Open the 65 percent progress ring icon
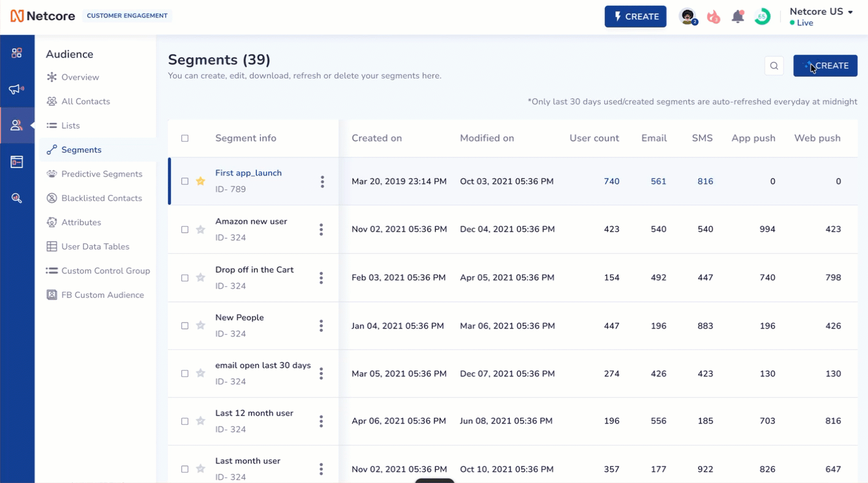This screenshot has height=483, width=868. pyautogui.click(x=762, y=17)
